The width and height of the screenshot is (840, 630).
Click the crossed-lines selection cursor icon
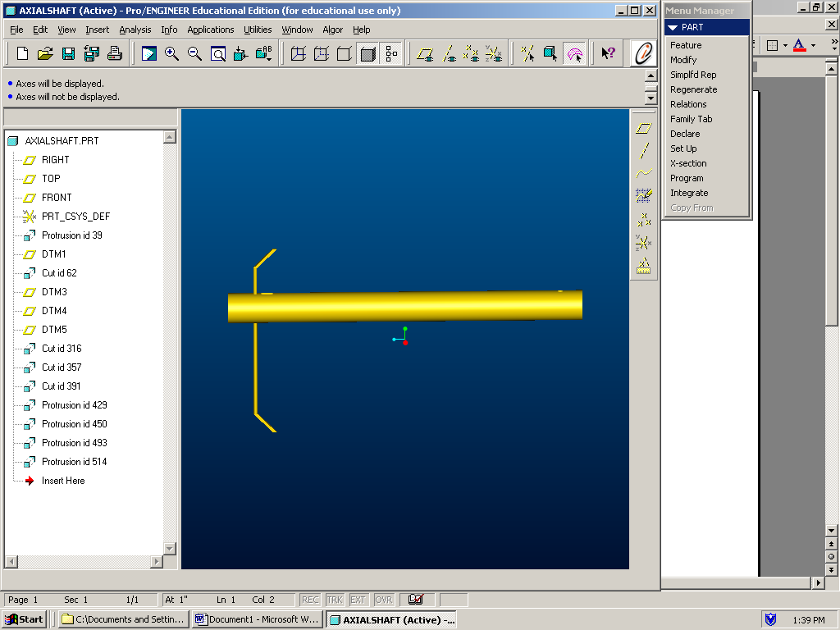[x=527, y=53]
